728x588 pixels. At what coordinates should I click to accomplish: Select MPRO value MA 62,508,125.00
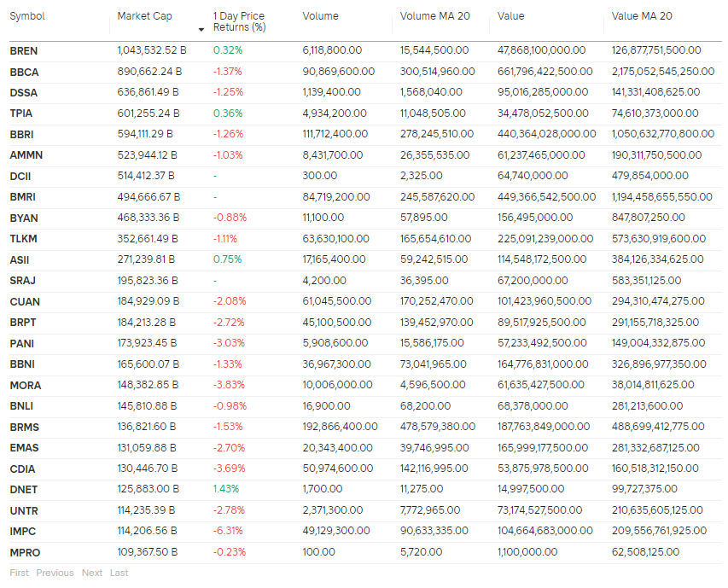pyautogui.click(x=645, y=552)
